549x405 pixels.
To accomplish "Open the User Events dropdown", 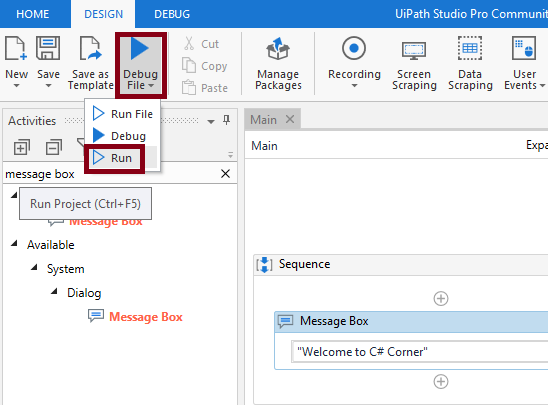I will tap(524, 63).
